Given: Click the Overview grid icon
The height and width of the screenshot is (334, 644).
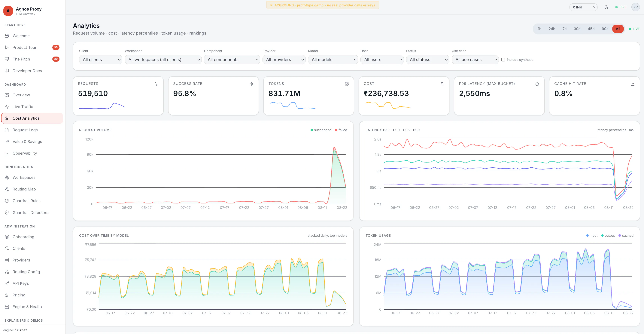Looking at the screenshot, I should (7, 95).
